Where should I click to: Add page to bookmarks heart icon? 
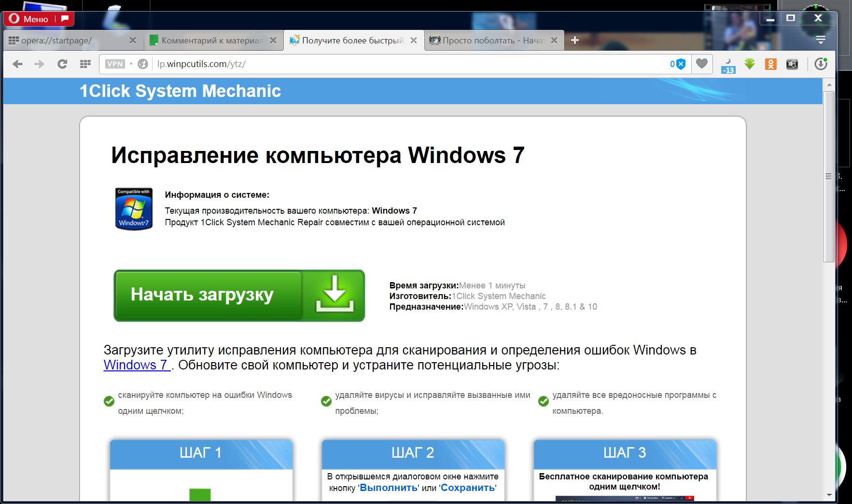click(x=702, y=64)
